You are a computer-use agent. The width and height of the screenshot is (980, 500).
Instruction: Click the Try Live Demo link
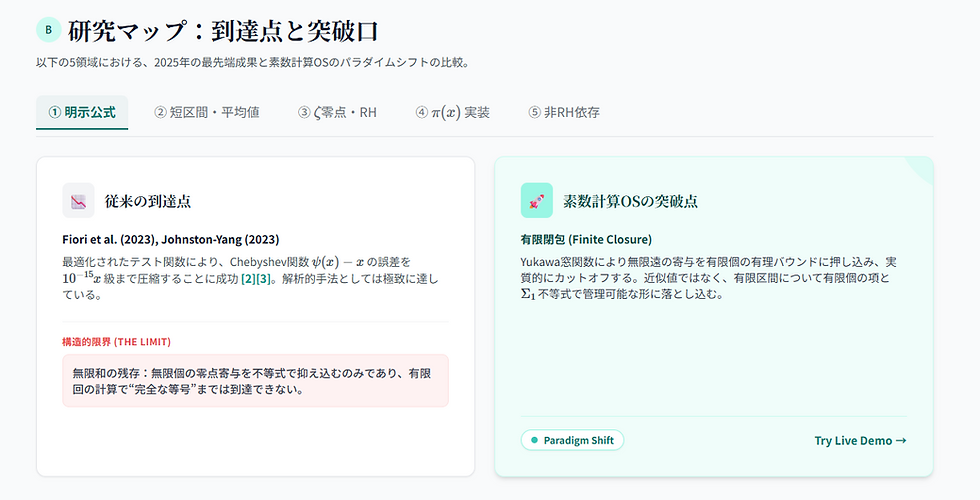click(860, 440)
